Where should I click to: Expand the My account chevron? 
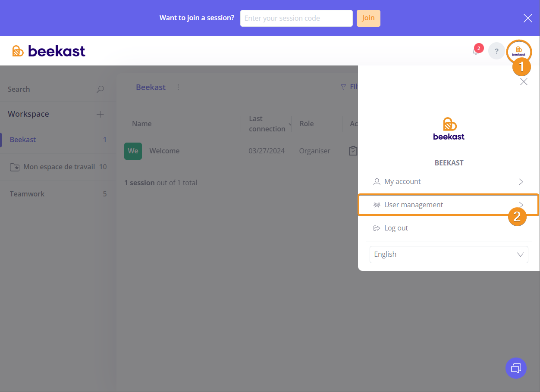pos(521,182)
